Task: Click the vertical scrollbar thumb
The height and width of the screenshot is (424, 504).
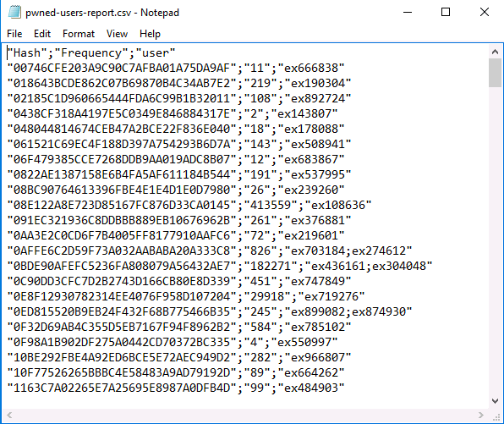Action: [x=495, y=73]
